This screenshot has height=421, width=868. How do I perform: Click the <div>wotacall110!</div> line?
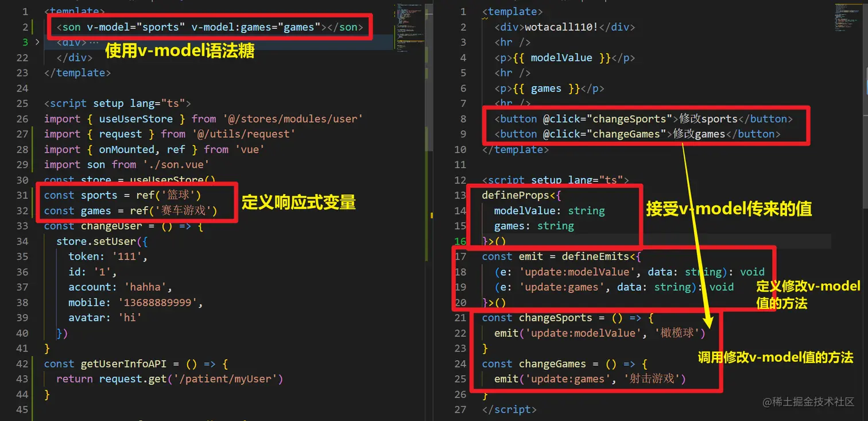[x=565, y=27]
